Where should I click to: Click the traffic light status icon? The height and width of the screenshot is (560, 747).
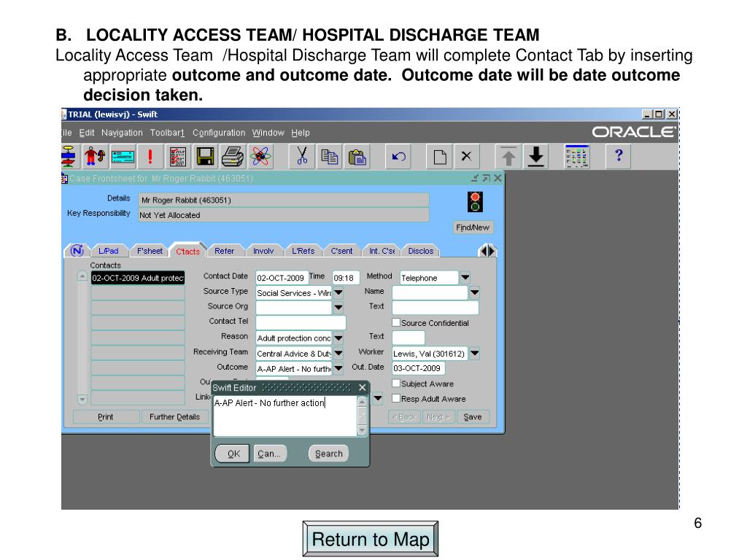pos(474,202)
